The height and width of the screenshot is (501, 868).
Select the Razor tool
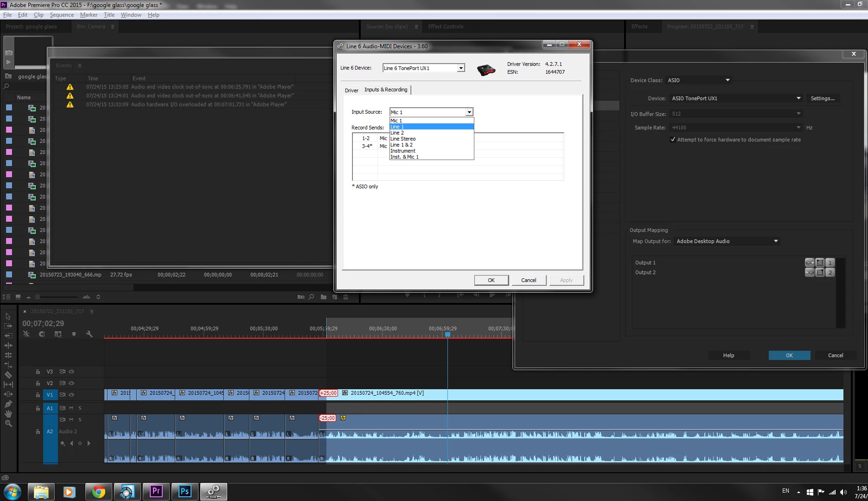[8, 375]
